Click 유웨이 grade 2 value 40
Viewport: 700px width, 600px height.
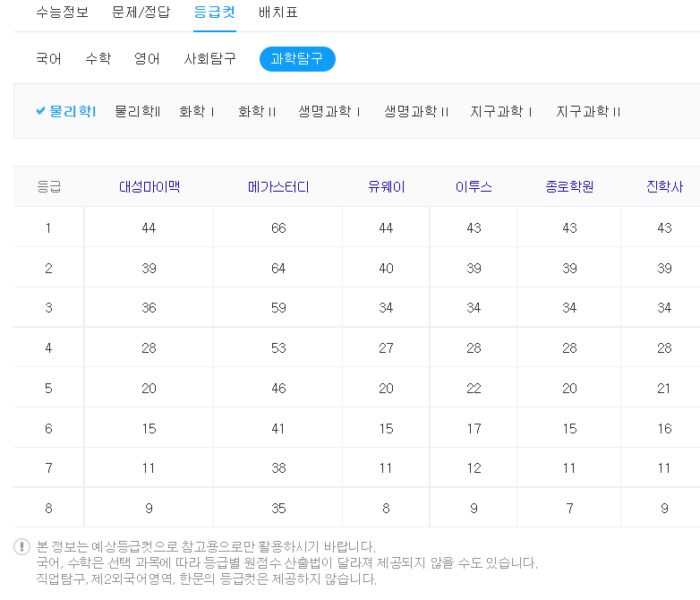pos(386,268)
